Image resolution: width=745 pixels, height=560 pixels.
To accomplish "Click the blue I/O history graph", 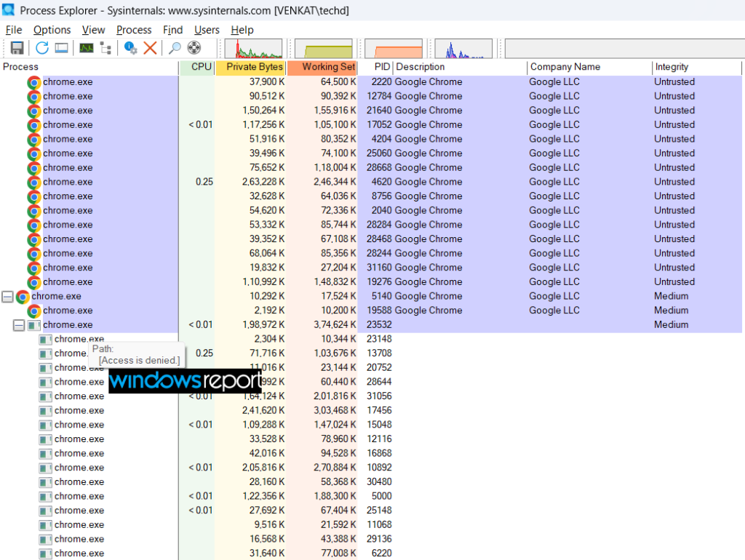I will point(463,49).
